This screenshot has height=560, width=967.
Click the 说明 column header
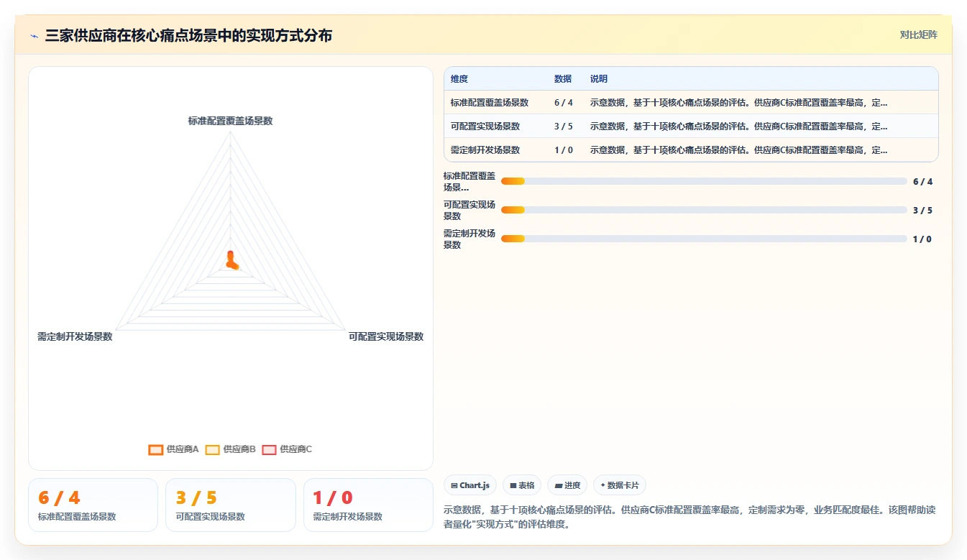click(599, 78)
